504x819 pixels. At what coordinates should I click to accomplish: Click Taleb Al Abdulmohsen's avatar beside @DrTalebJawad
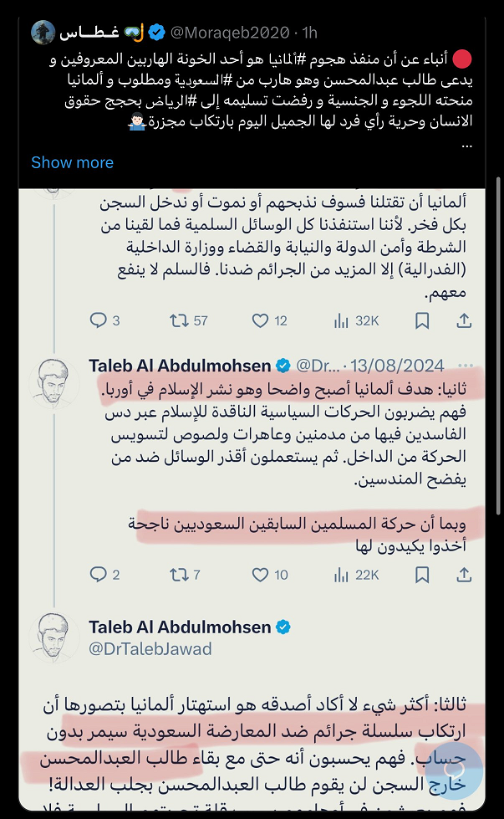pos(54,638)
